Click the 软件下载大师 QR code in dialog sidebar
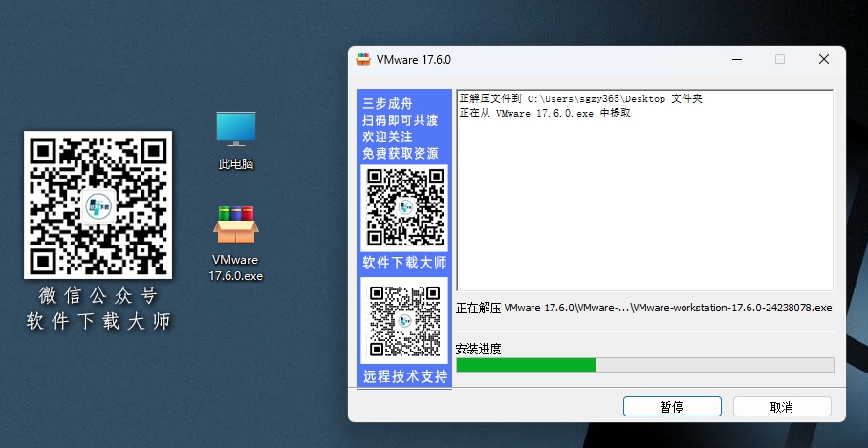The width and height of the screenshot is (868, 448). [x=404, y=207]
